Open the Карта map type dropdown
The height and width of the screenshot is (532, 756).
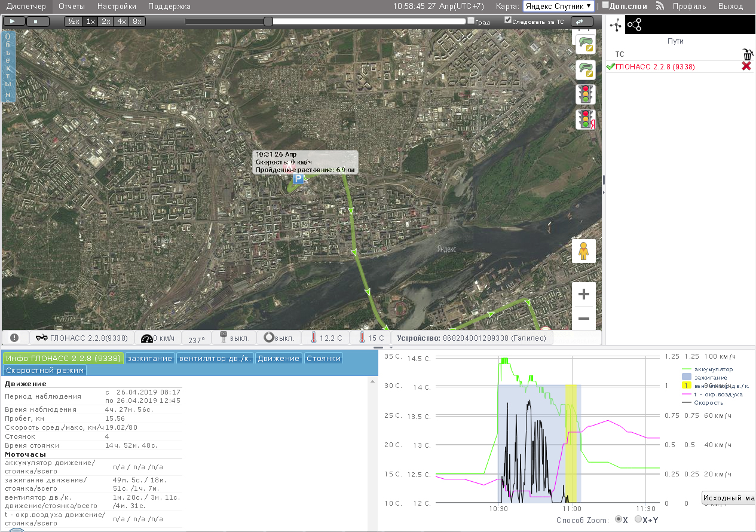[x=558, y=6]
